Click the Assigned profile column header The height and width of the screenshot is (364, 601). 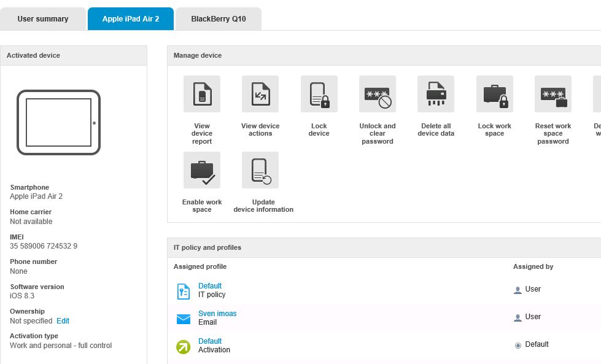200,266
